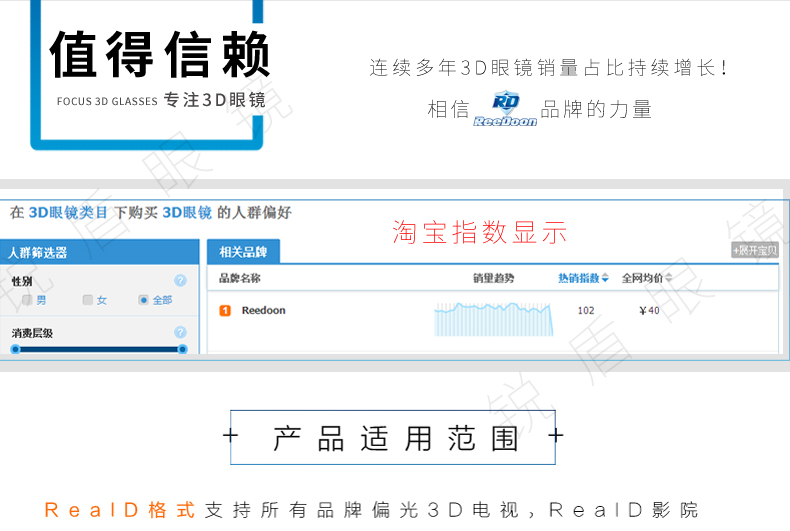Click the 消费层级 filter label

[32, 333]
